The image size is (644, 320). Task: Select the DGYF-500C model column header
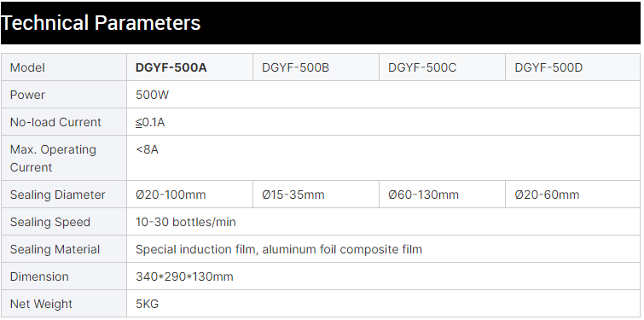[443, 67]
